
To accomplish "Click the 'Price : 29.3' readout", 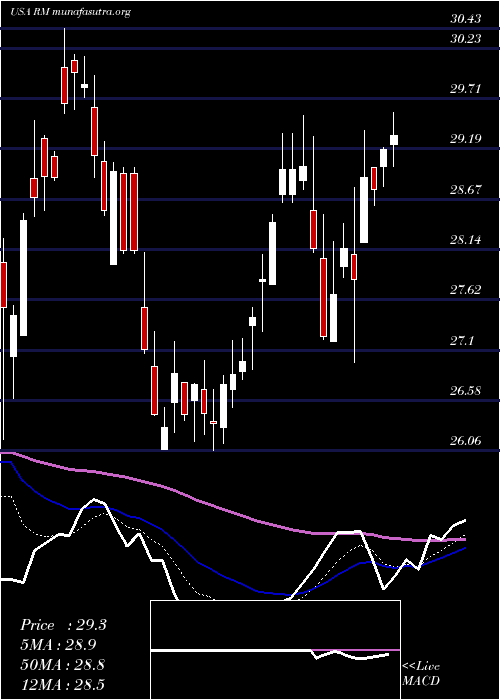I will coord(63,625).
